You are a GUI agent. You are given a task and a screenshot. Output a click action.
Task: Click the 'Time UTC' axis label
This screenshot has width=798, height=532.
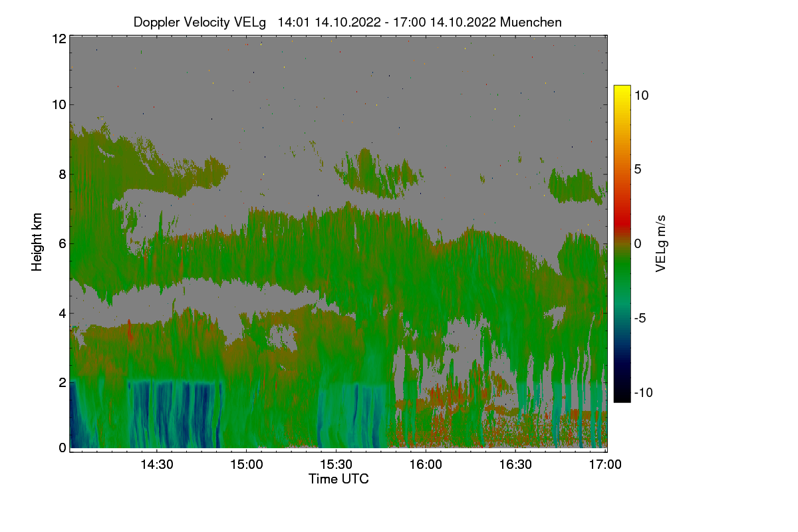pos(338,479)
